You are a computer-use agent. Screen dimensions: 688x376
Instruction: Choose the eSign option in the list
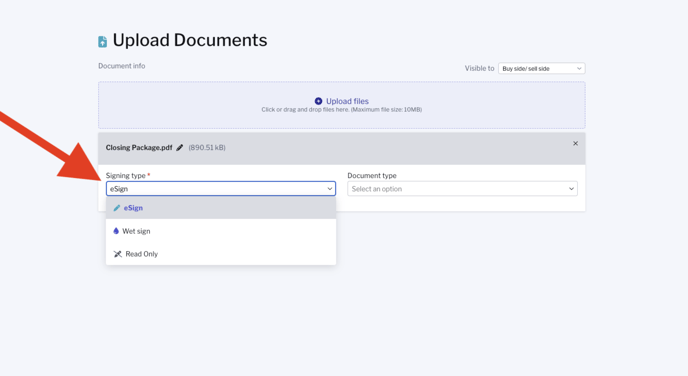click(221, 208)
